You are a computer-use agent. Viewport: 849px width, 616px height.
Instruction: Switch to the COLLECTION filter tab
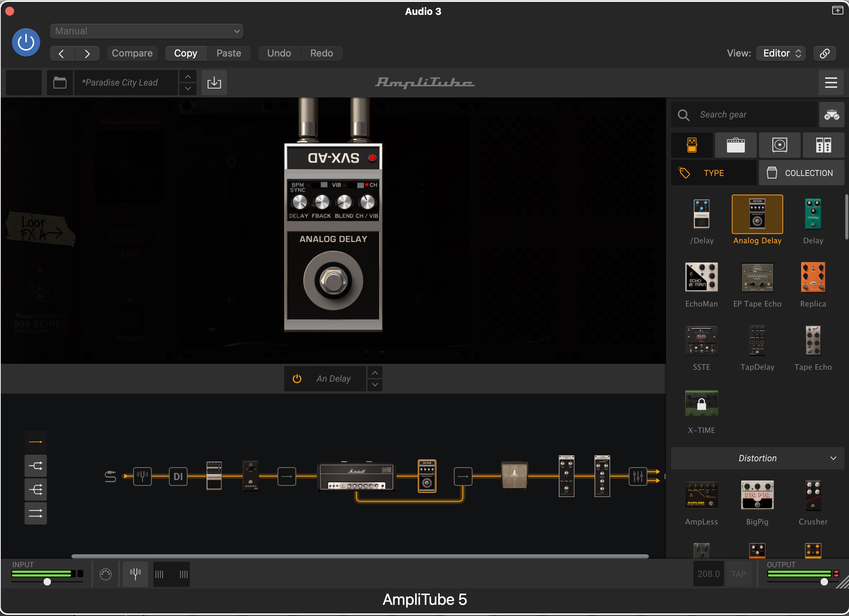pyautogui.click(x=801, y=173)
